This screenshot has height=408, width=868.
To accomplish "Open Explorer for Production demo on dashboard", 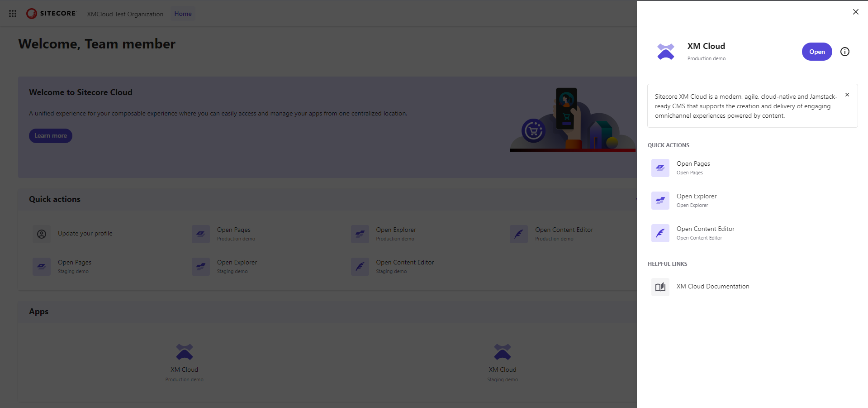I will coord(395,234).
